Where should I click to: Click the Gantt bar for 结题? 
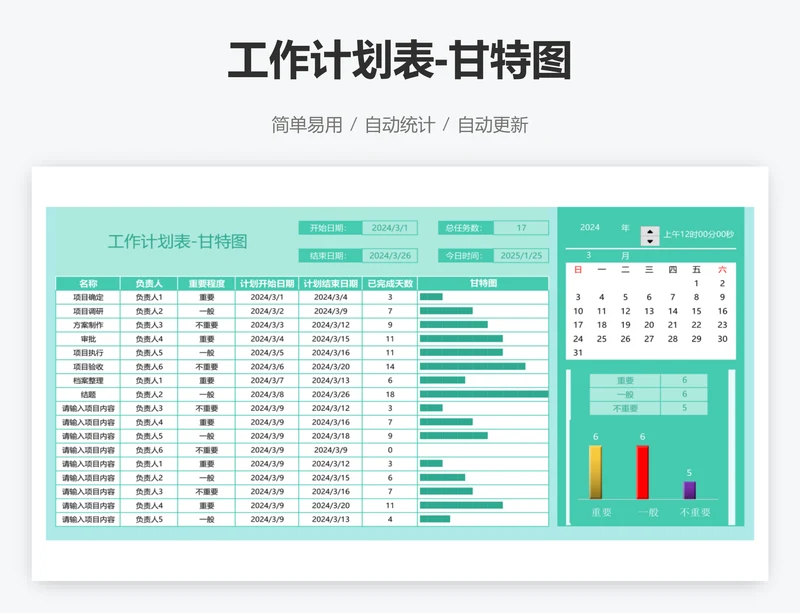484,394
